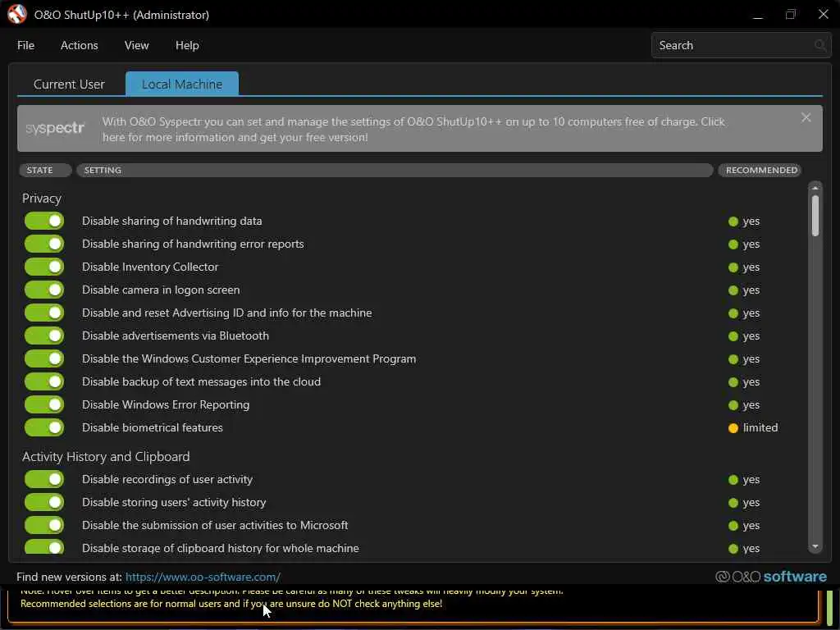
Task: Select the Activity History and Clipboard heading
Action: (x=106, y=456)
